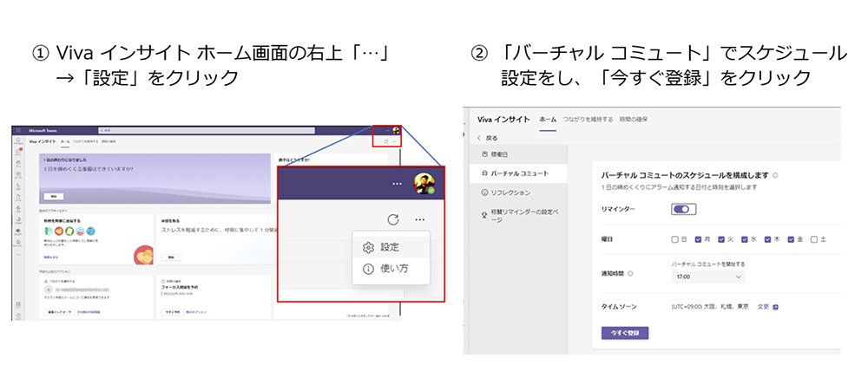The height and width of the screenshot is (391, 868).
Task: Uncheck the 水 (Wednesday) checkbox
Action: pos(745,239)
